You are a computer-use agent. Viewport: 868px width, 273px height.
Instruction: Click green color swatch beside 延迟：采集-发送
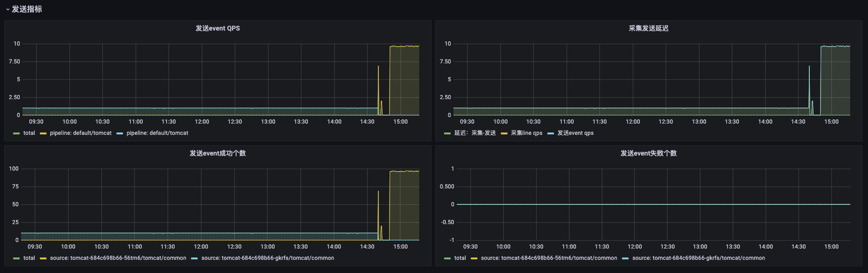click(x=447, y=133)
